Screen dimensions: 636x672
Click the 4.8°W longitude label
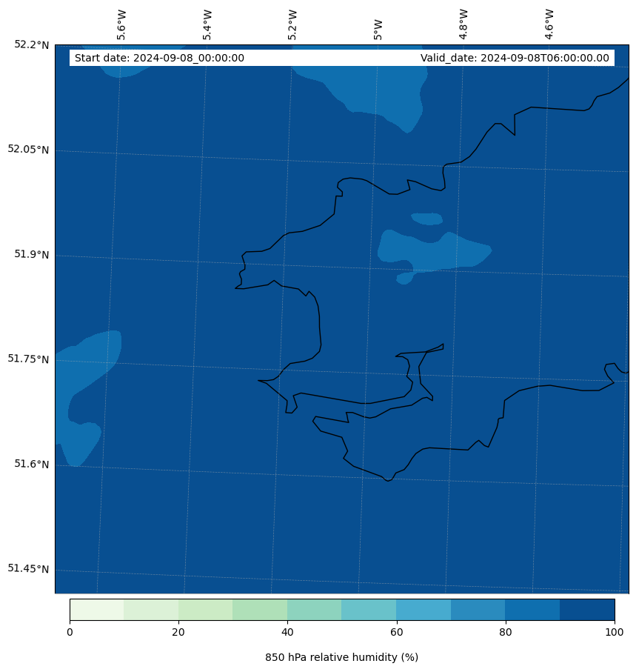coord(463,24)
